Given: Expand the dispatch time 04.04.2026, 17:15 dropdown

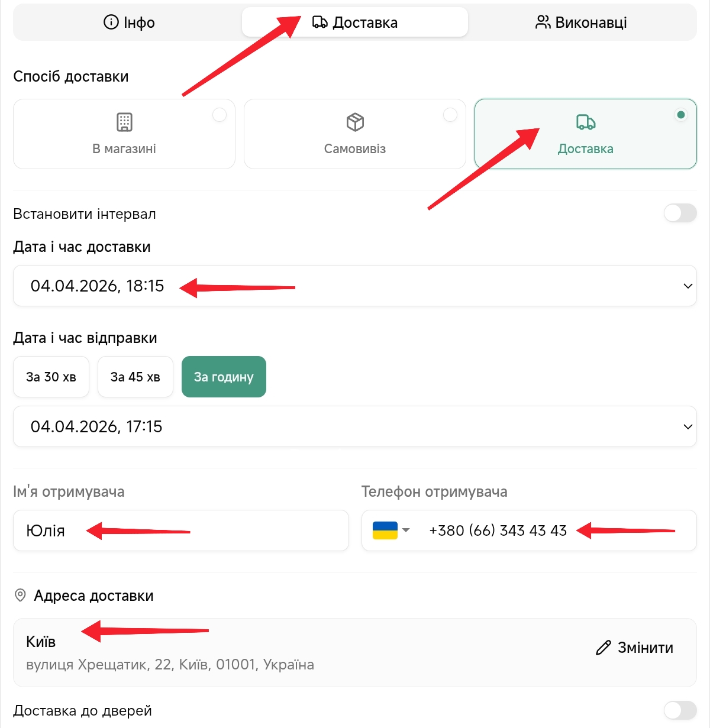Looking at the screenshot, I should point(688,427).
